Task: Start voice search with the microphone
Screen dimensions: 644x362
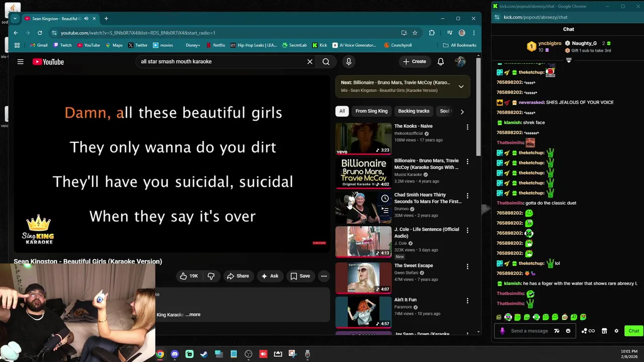Action: [x=349, y=61]
